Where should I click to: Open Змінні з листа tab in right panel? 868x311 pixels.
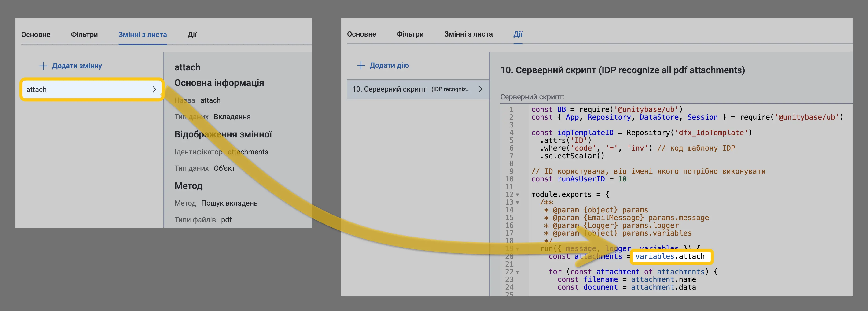468,34
